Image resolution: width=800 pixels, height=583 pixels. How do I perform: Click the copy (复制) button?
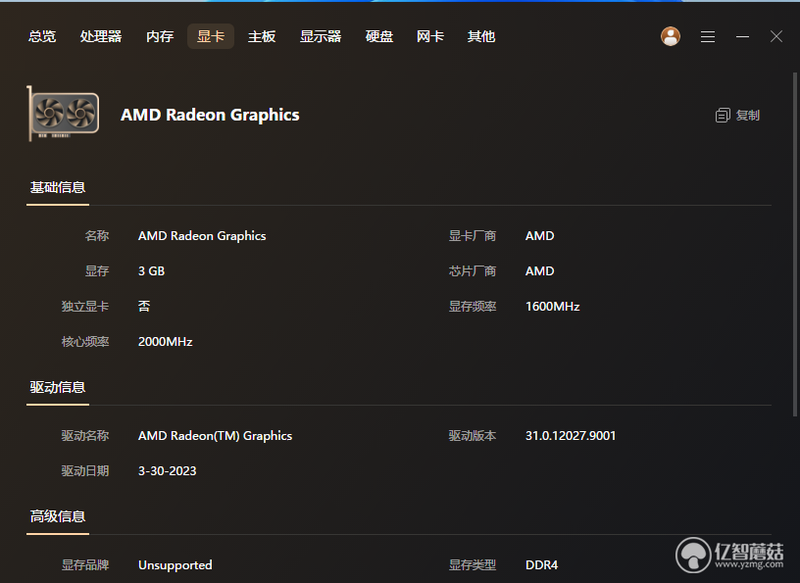click(x=738, y=115)
